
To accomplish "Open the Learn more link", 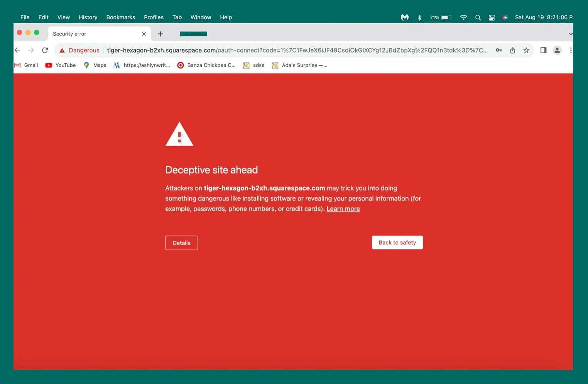I will tap(343, 209).
